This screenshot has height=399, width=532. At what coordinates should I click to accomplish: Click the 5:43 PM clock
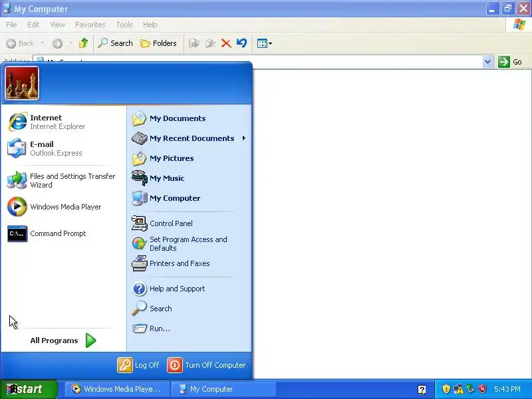pos(507,389)
